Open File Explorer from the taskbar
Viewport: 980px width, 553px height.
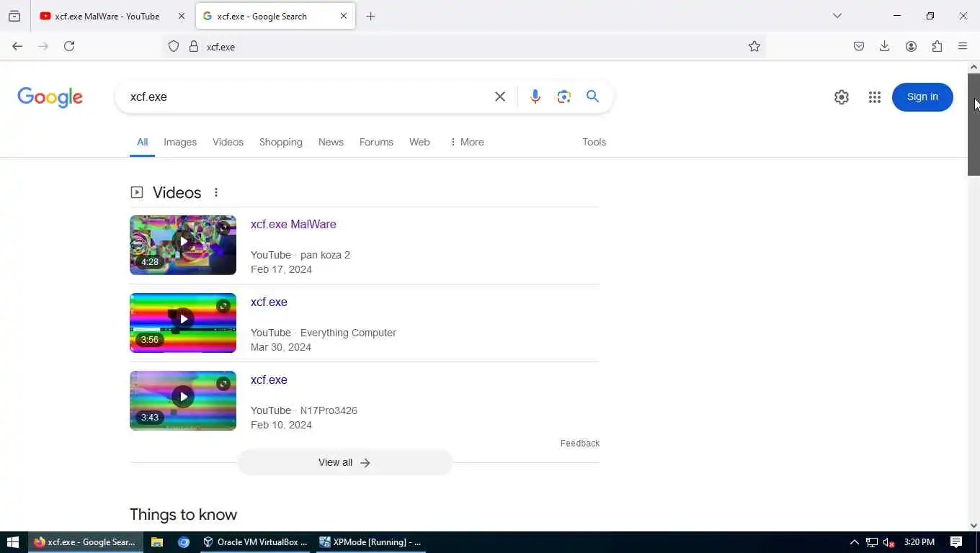coord(157,542)
